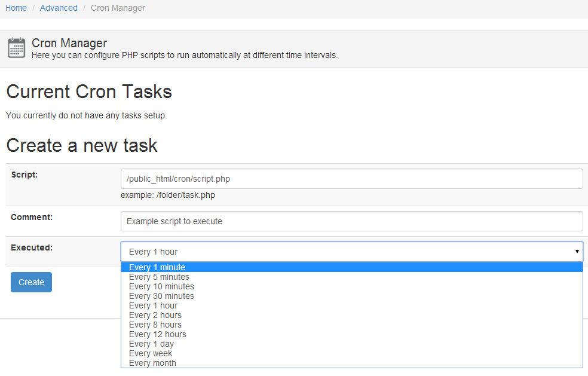Click the Cron Manager calendar icon
588x376 pixels.
pos(16,48)
